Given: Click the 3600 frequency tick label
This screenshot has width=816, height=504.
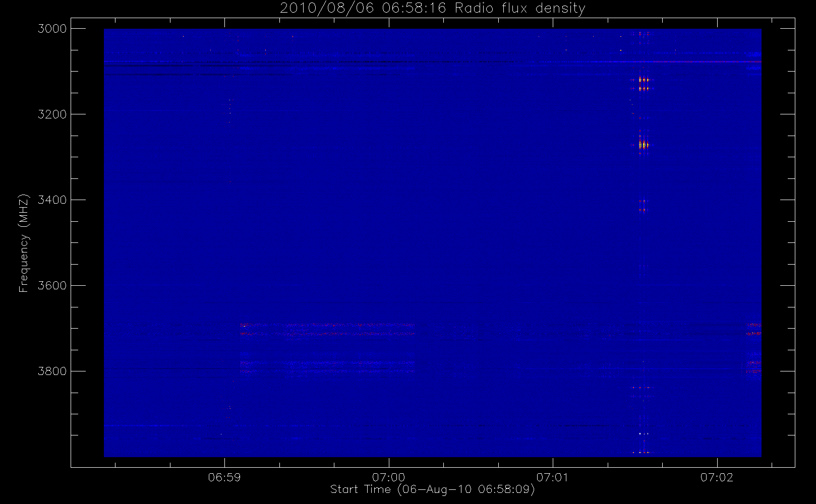Looking at the screenshot, I should pyautogui.click(x=52, y=286).
